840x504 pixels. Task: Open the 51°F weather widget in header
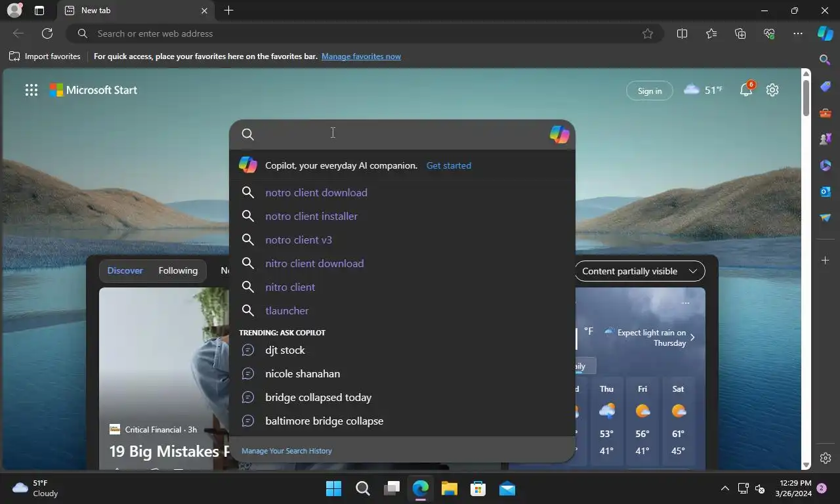(703, 90)
